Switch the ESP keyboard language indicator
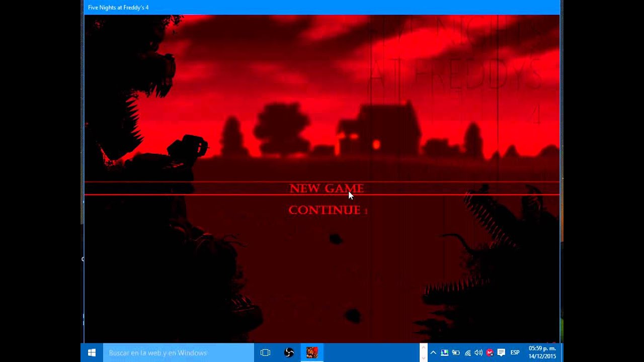 [x=515, y=353]
